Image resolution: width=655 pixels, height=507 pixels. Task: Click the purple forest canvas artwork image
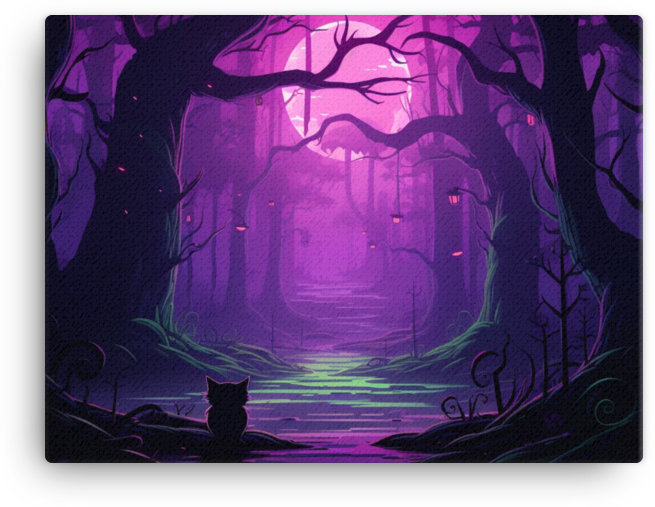[x=344, y=239]
